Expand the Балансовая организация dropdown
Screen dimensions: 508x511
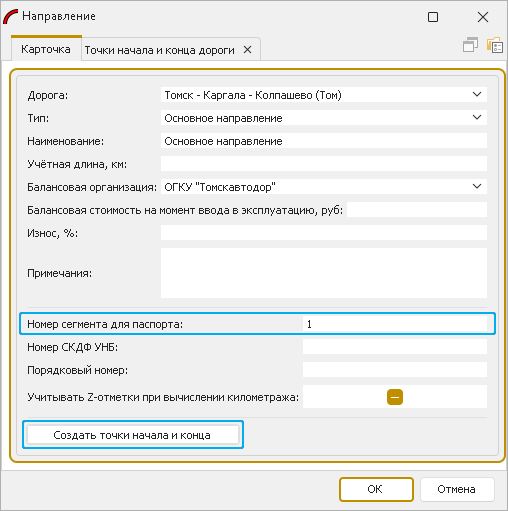[x=477, y=187]
